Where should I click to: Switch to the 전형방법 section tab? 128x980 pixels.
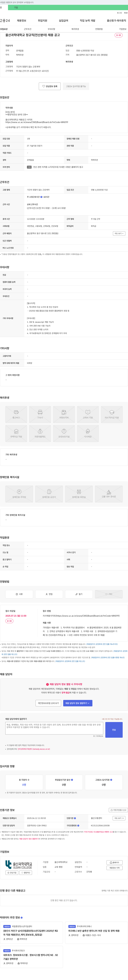(x=99, y=29)
